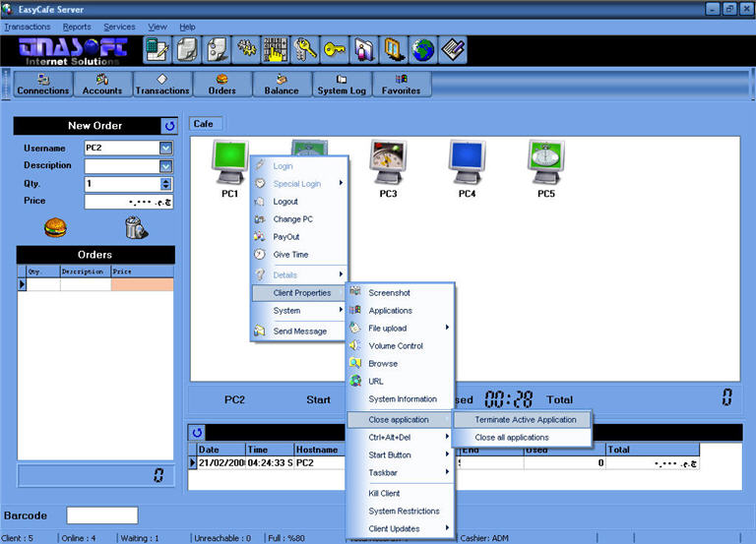Choose Send Message from the context menu
This screenshot has width=756, height=544.
click(299, 332)
